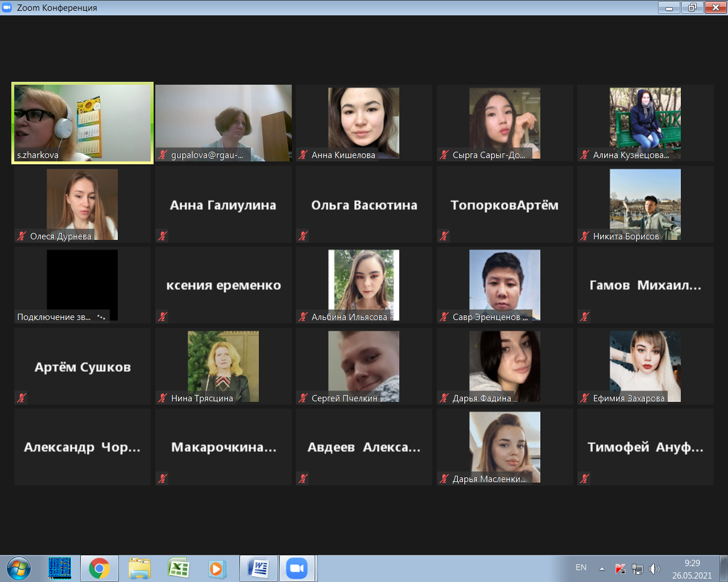
Task: Open Google Chrome from the taskbar
Action: 99,568
